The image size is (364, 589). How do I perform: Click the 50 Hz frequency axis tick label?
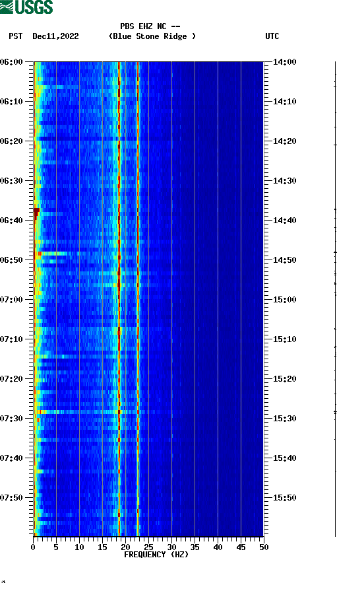click(264, 547)
